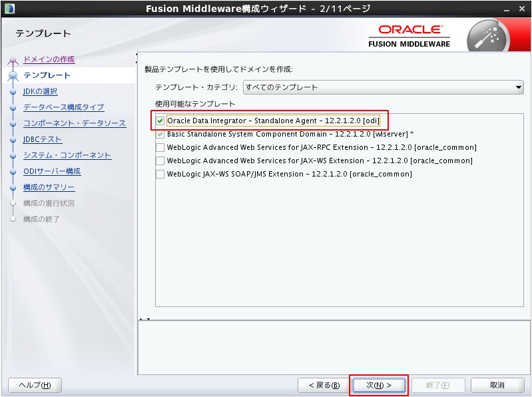
Task: Enable WebLogic Advanced Web Services JAX-RPC Extension
Action: point(160,147)
